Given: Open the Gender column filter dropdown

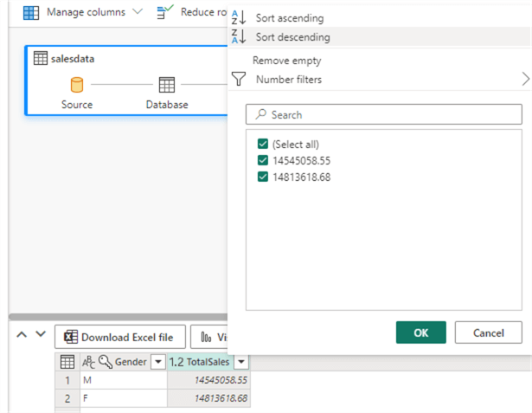Looking at the screenshot, I should pyautogui.click(x=157, y=362).
